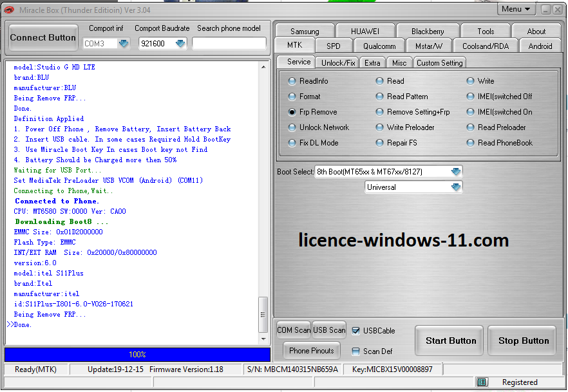The height and width of the screenshot is (392, 568).
Task: Click the Search phone model field
Action: (229, 43)
